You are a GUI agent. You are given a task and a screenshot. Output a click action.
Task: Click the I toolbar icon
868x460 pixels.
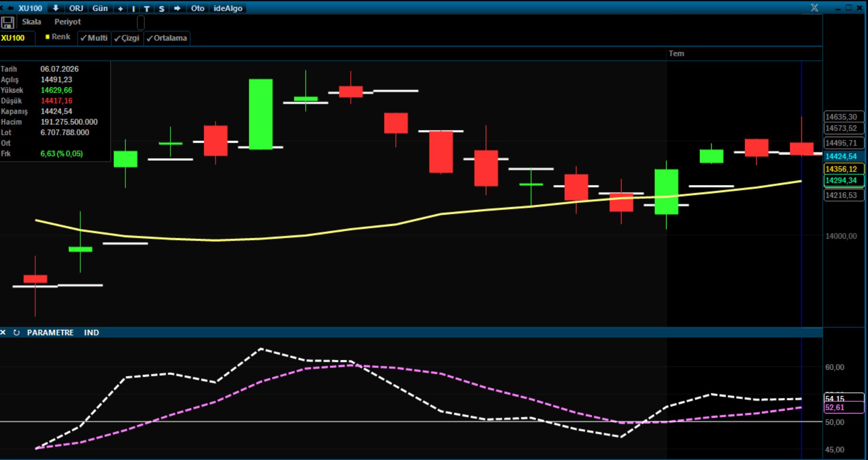click(x=134, y=8)
